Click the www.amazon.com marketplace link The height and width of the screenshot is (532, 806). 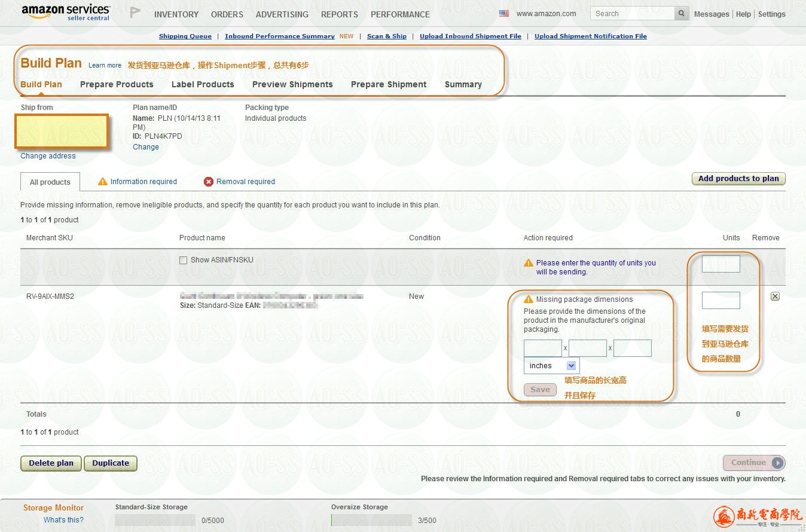547,14
